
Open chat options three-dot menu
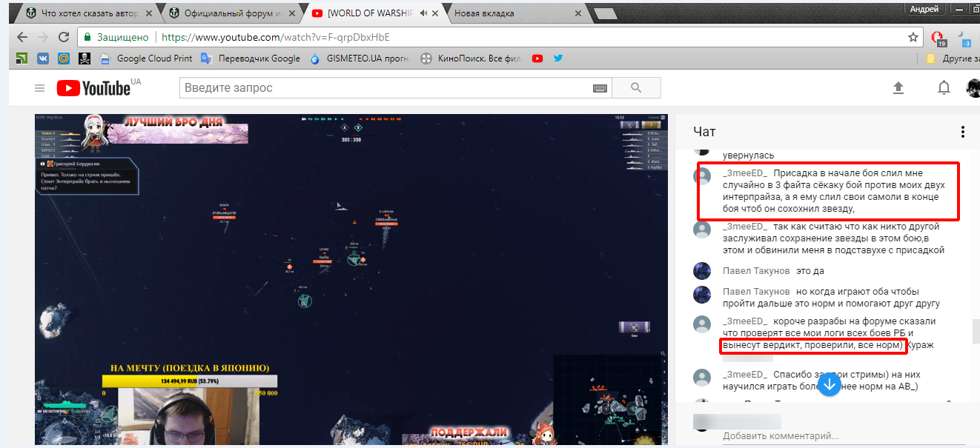tap(963, 132)
